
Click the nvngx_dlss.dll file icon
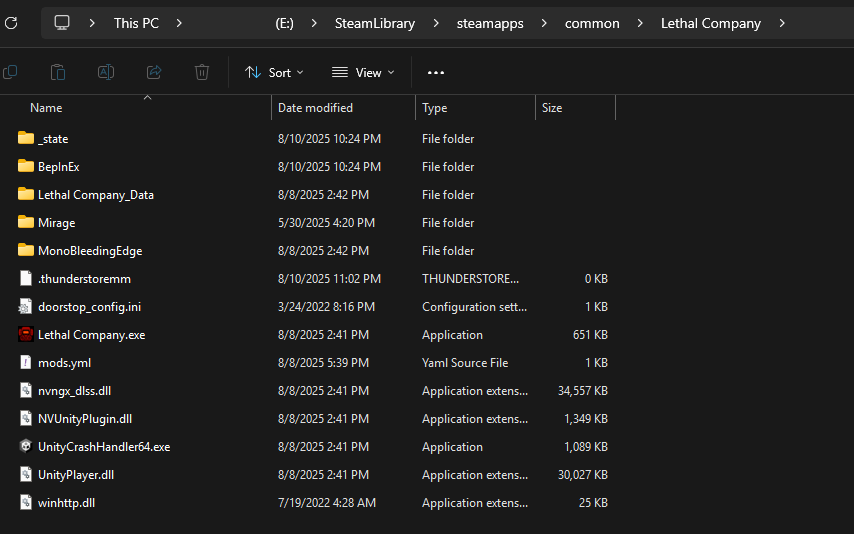[26, 390]
